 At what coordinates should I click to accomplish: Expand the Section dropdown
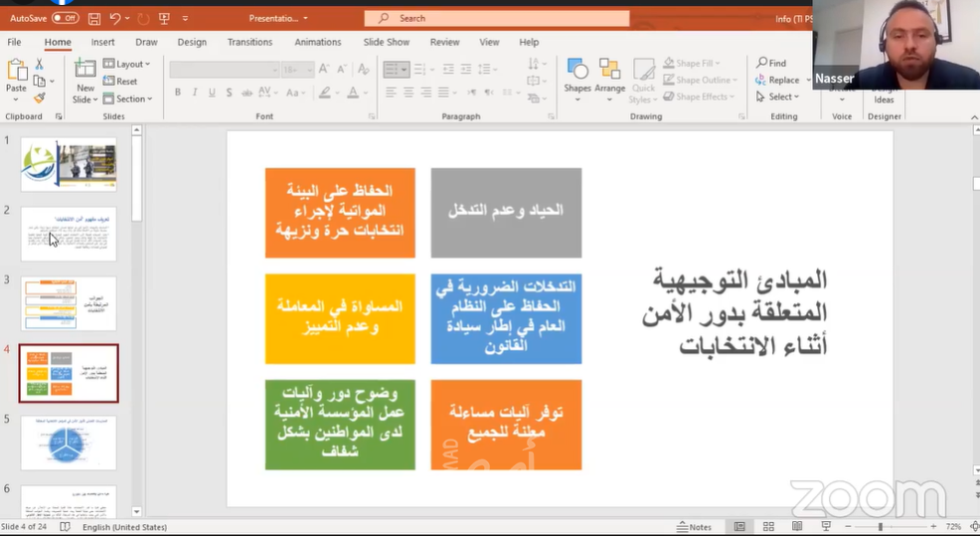[x=127, y=98]
